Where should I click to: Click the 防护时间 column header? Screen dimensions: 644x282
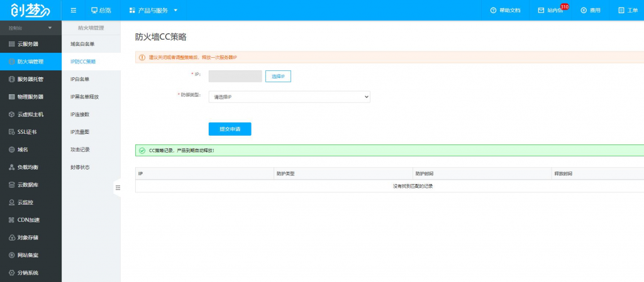(x=482, y=173)
